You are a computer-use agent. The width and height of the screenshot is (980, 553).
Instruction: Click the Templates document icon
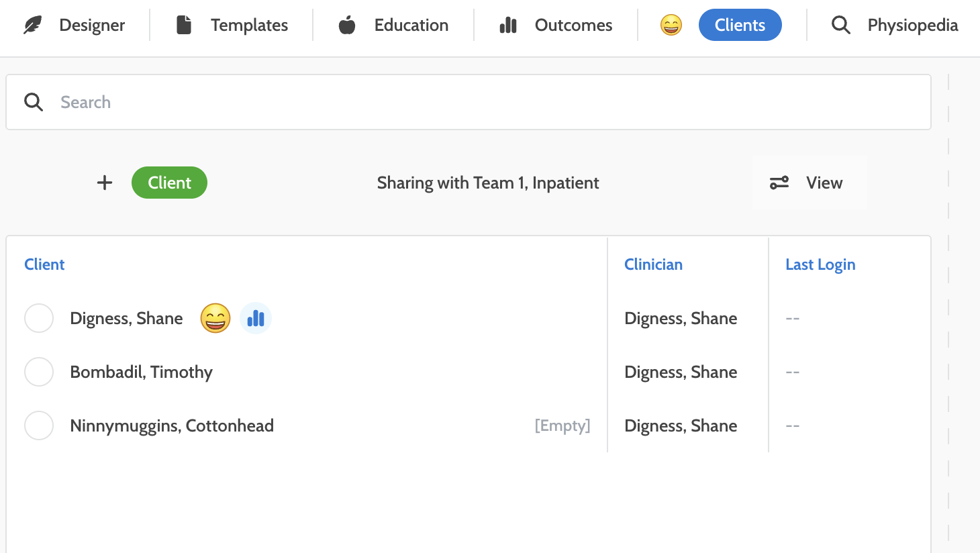[184, 26]
